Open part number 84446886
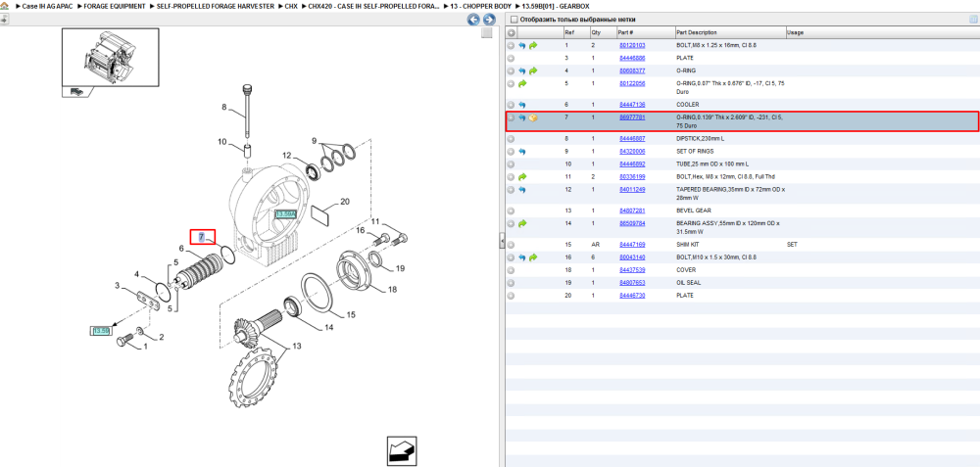Viewport: 980px width, 467px height. tap(632, 58)
